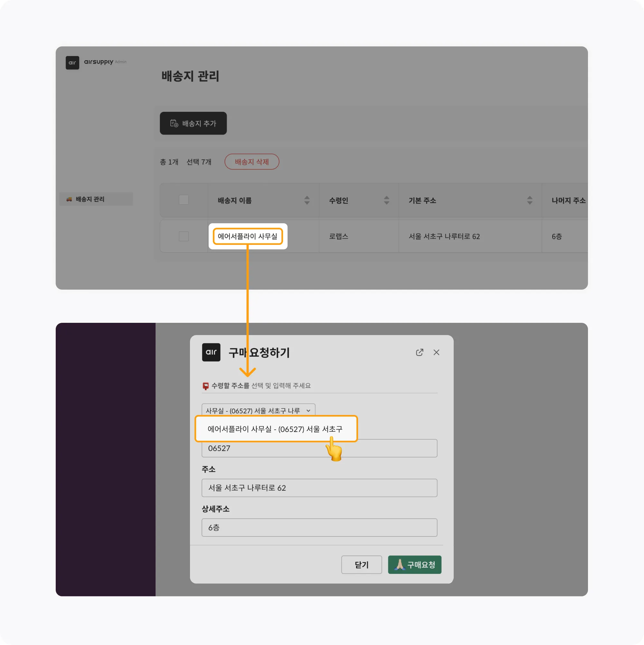This screenshot has width=644, height=645.
Task: Select 에어서플라이 사무실 - (06527) dropdown option
Action: pyautogui.click(x=276, y=429)
